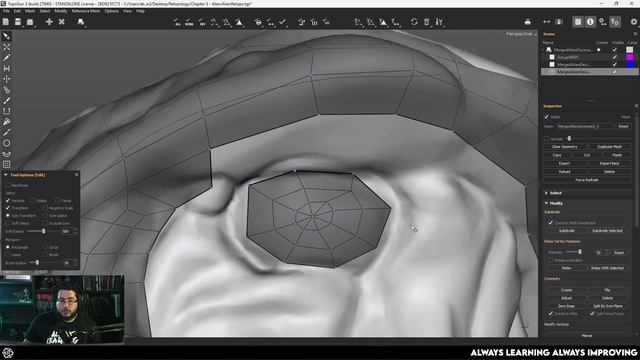Select the pencil Draw tool in left toolbar

click(x=7, y=58)
